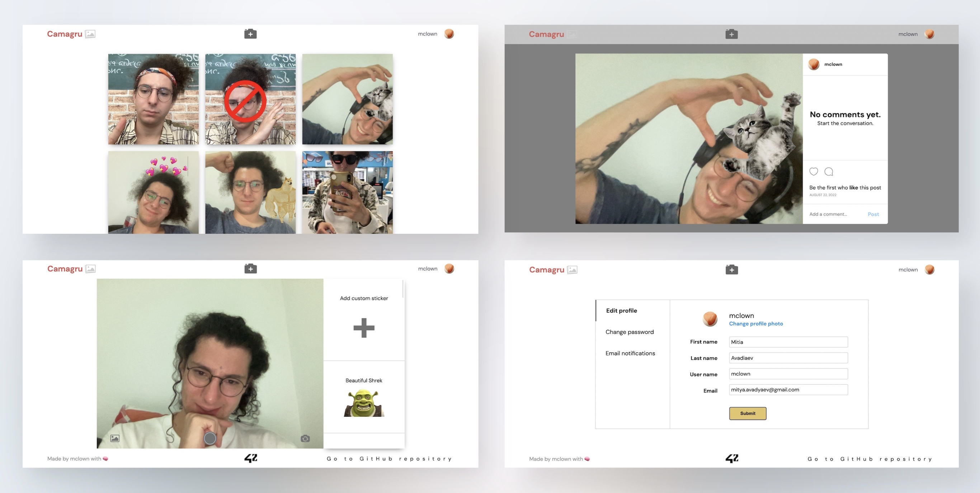Click sticker panel scrollbar

click(x=402, y=289)
